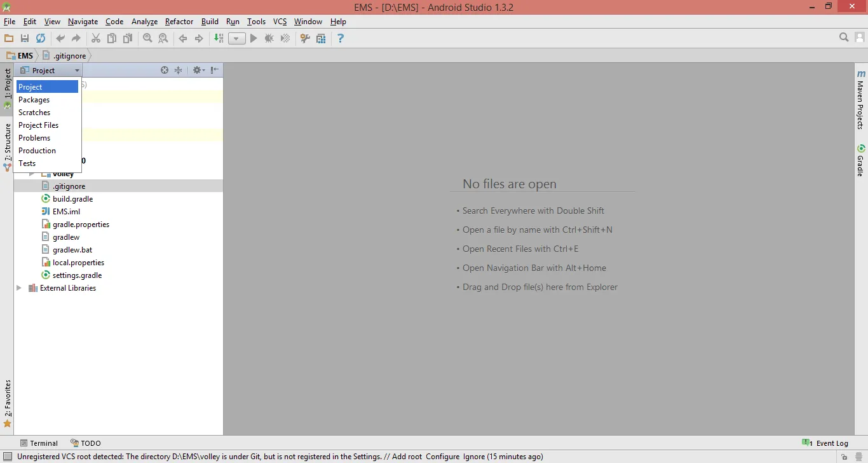
Task: Open the Project Structure icon
Action: tap(321, 38)
